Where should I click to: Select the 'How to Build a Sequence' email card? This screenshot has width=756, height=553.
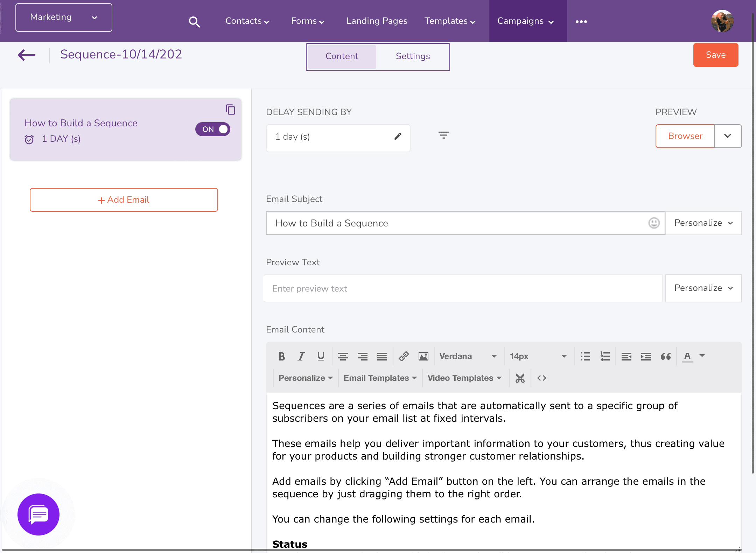click(126, 129)
